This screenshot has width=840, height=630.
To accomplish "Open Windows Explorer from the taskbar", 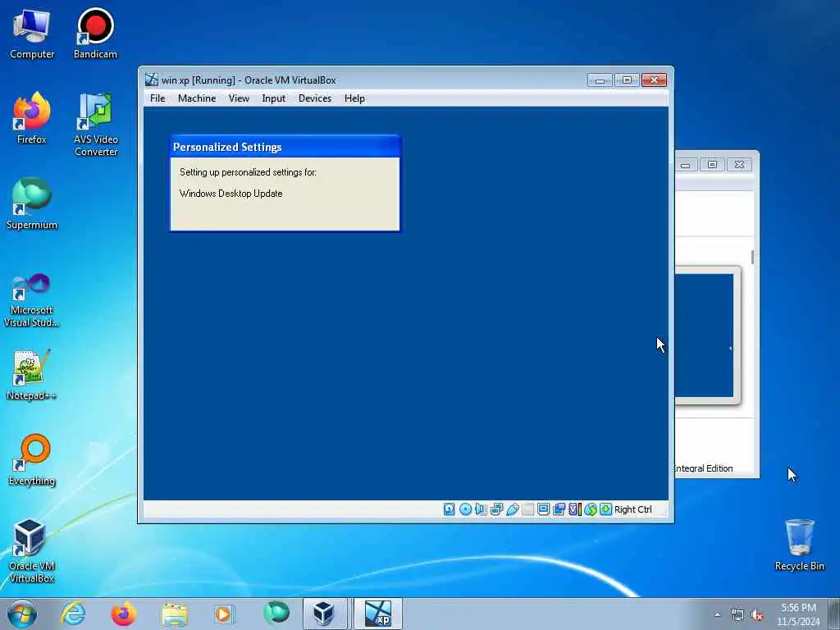I will pyautogui.click(x=174, y=614).
